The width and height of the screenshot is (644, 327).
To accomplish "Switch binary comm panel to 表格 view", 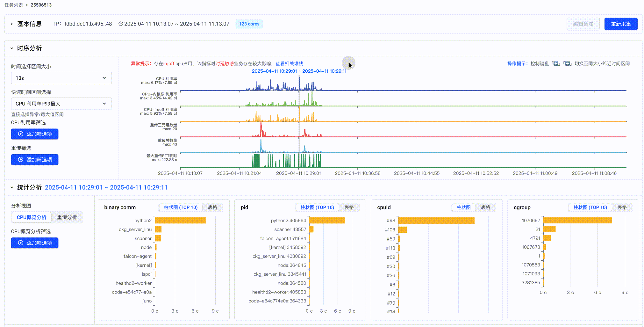I will tap(212, 207).
